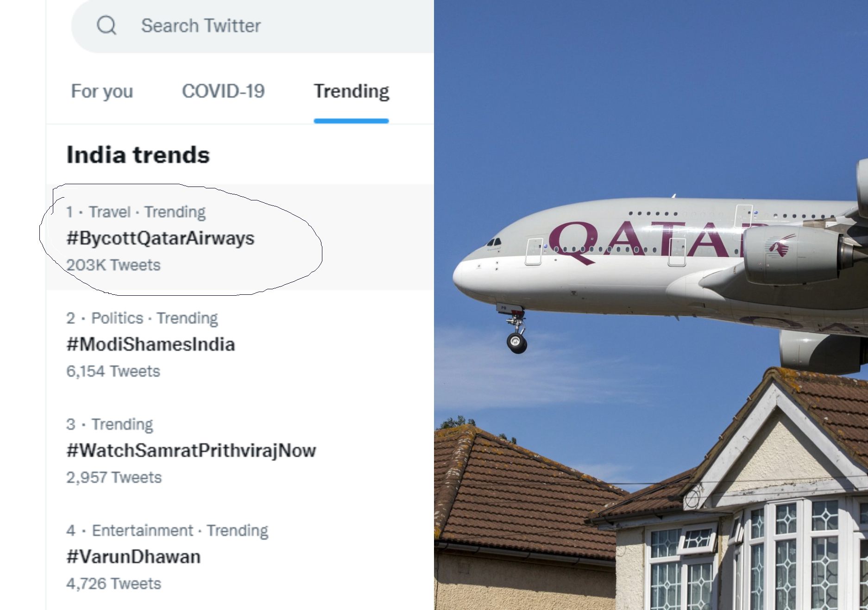Open the #ModiShamesIndia hashtag
The height and width of the screenshot is (610, 868).
(151, 344)
